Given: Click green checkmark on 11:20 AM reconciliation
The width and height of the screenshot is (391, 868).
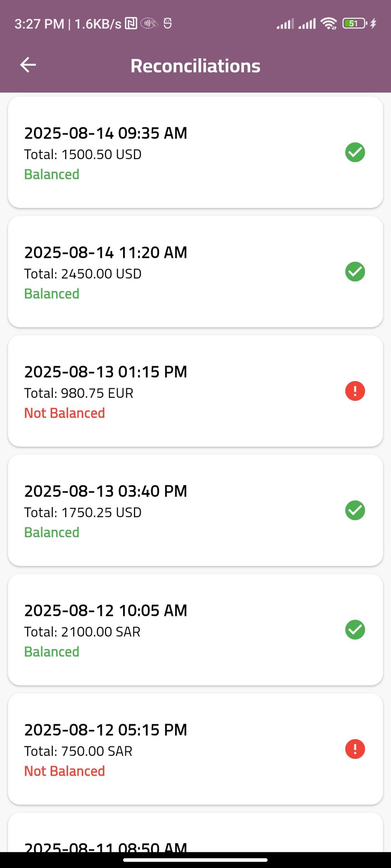Looking at the screenshot, I should pos(355,272).
